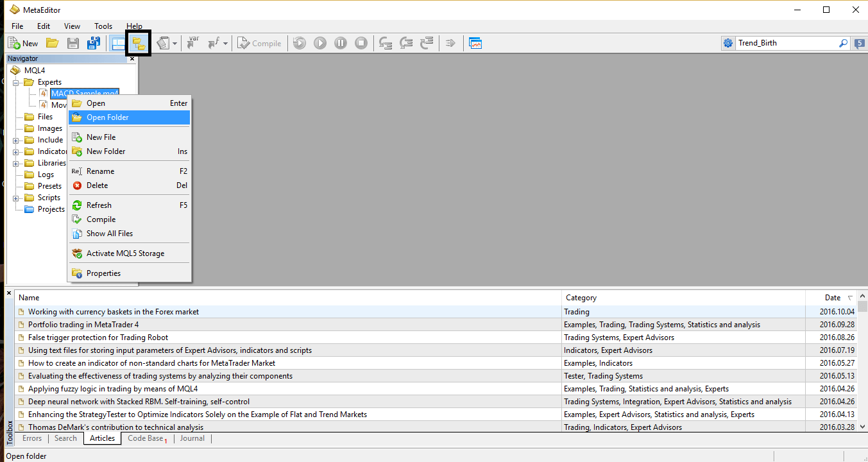Switch to the Journal tab
868x462 pixels.
pos(192,438)
